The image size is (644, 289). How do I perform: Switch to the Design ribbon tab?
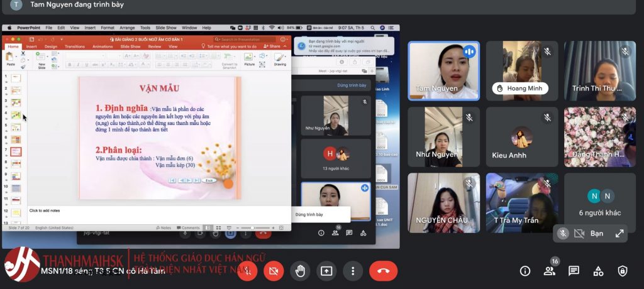tap(51, 46)
